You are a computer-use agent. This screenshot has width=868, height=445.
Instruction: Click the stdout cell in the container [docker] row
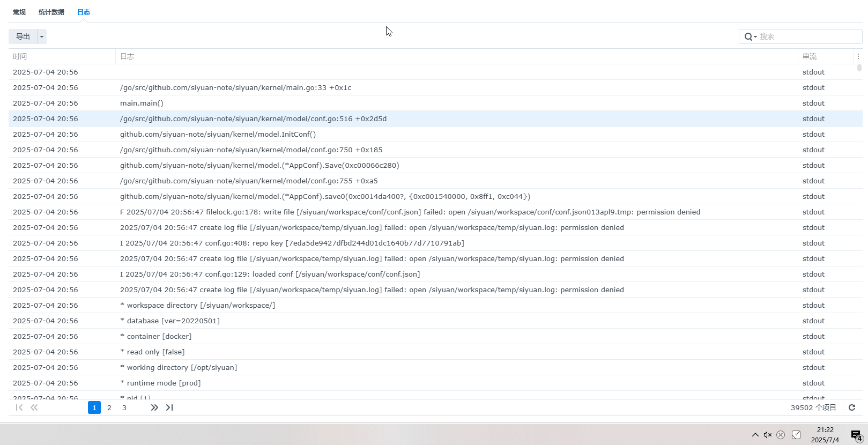(813, 336)
